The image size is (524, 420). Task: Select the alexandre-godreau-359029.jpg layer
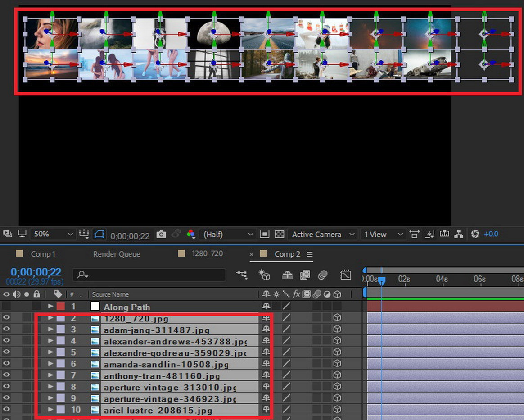point(175,353)
